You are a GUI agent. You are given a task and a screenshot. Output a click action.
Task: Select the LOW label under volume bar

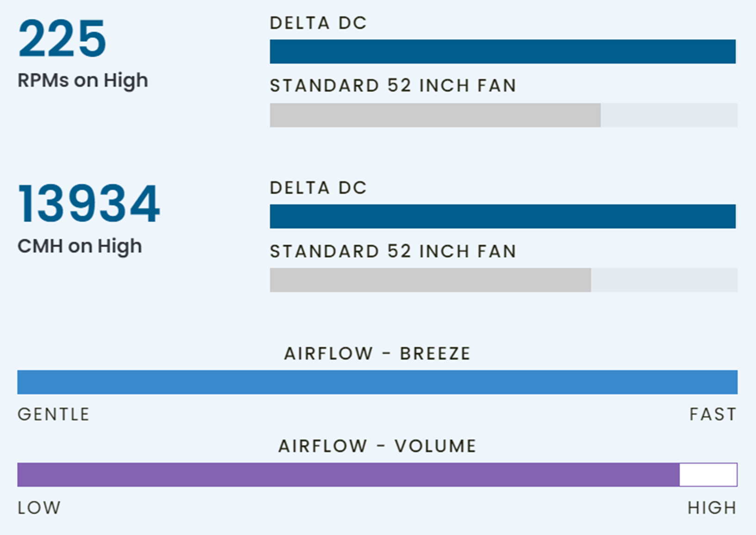(x=39, y=508)
